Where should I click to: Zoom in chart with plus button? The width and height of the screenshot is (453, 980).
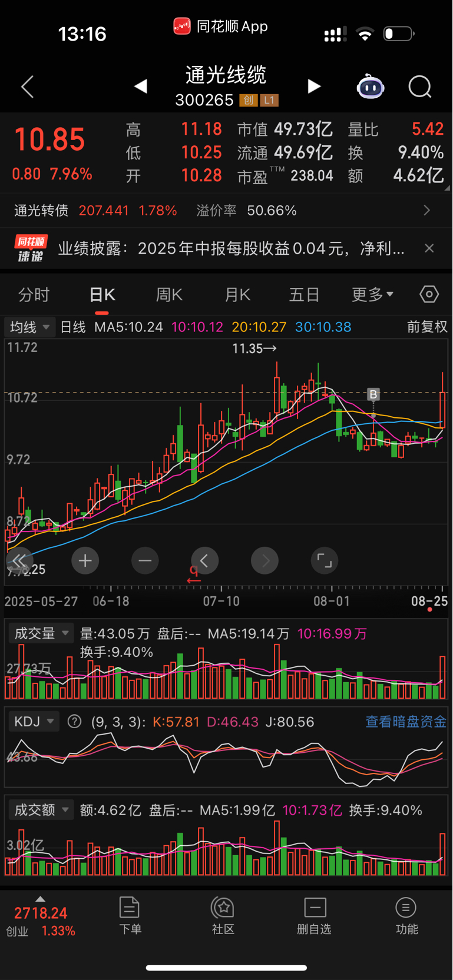85,560
